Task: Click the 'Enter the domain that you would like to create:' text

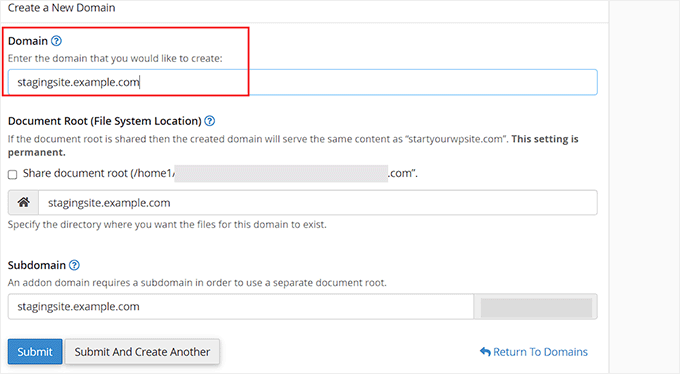Action: pos(115,59)
